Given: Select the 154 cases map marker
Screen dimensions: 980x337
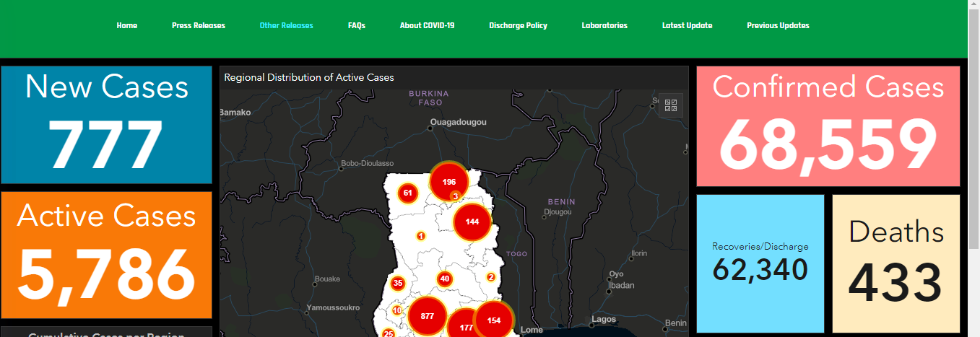Looking at the screenshot, I should [494, 320].
